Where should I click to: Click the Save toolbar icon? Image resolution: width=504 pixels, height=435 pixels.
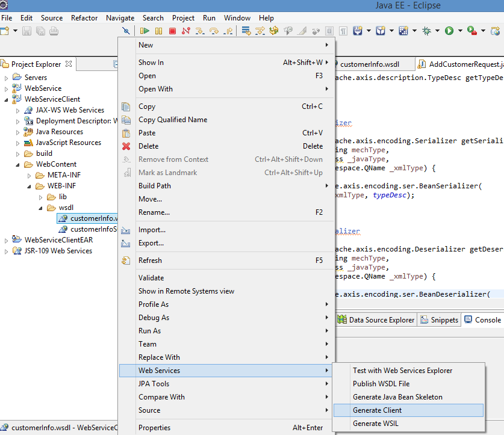pyautogui.click(x=26, y=31)
